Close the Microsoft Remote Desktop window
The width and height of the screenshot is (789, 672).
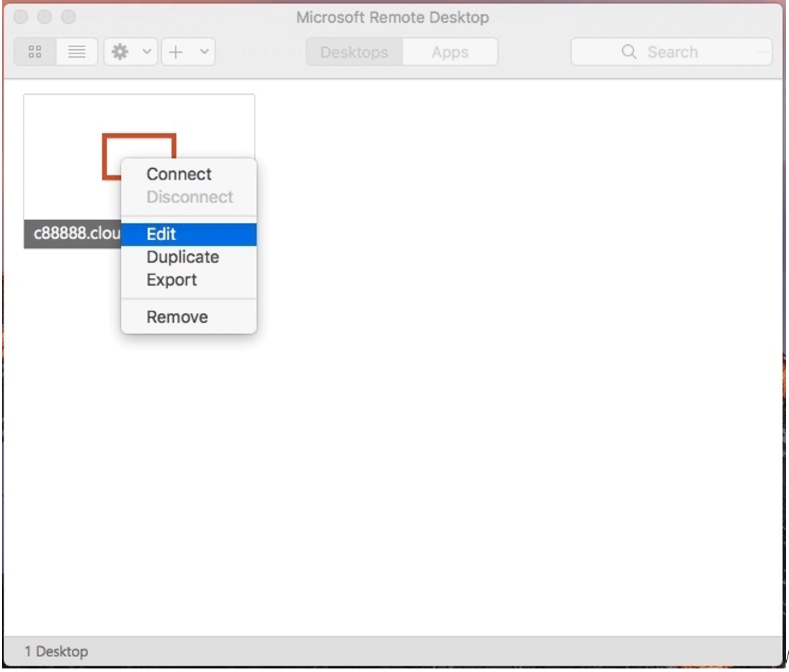(x=21, y=17)
